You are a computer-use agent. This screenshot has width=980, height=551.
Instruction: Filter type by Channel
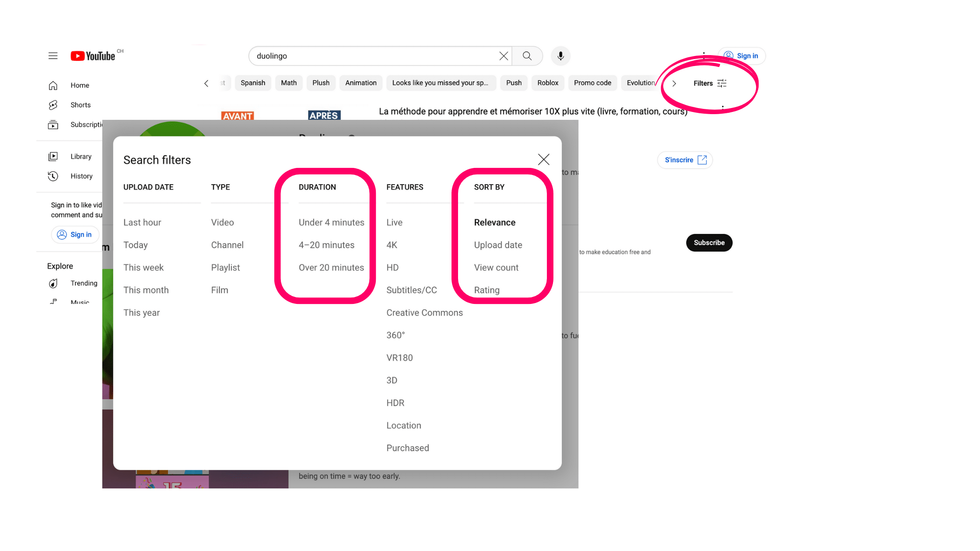(x=227, y=245)
